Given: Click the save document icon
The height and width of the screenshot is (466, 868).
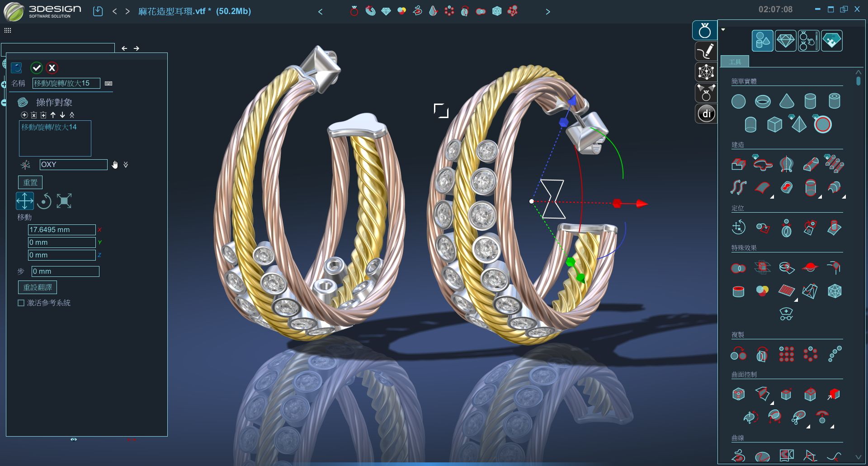Looking at the screenshot, I should (98, 11).
